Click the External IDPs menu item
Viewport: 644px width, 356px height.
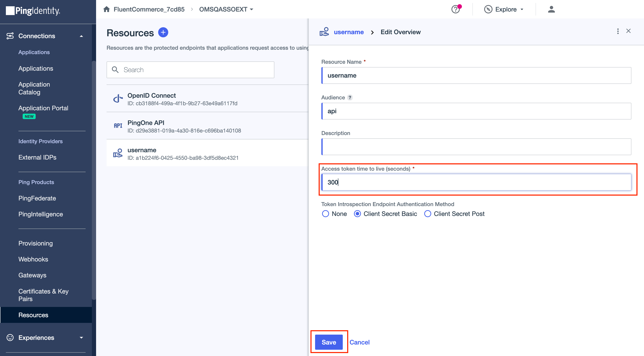coord(37,157)
